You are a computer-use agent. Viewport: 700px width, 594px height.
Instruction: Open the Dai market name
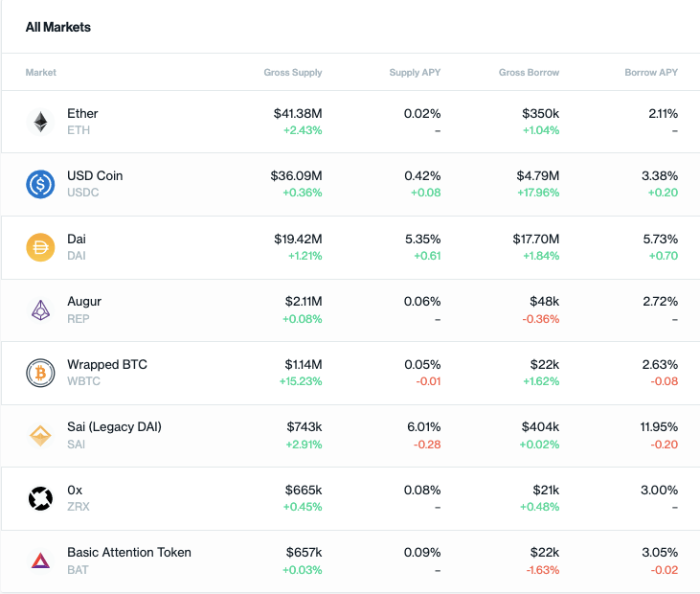tap(77, 239)
